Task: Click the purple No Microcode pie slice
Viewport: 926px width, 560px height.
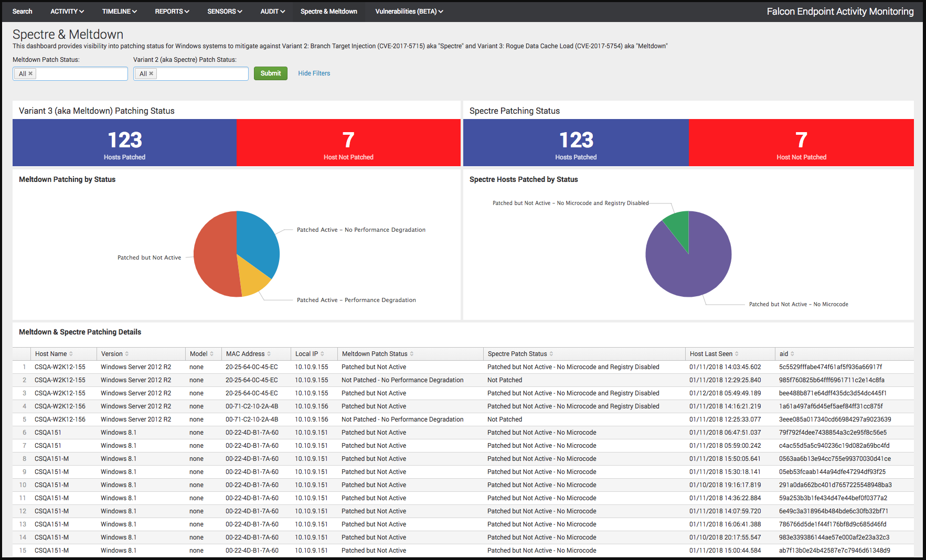Action: coord(688,262)
